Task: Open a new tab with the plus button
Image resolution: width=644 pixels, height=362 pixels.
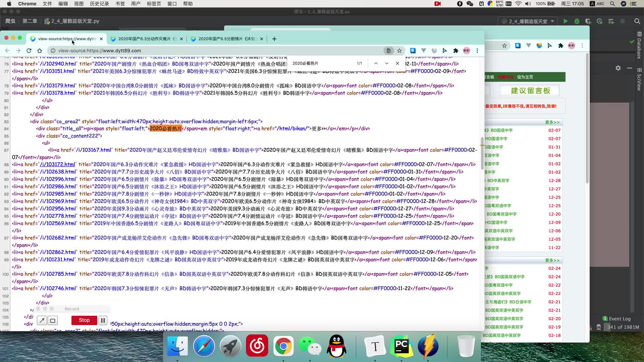Action: 274,39
